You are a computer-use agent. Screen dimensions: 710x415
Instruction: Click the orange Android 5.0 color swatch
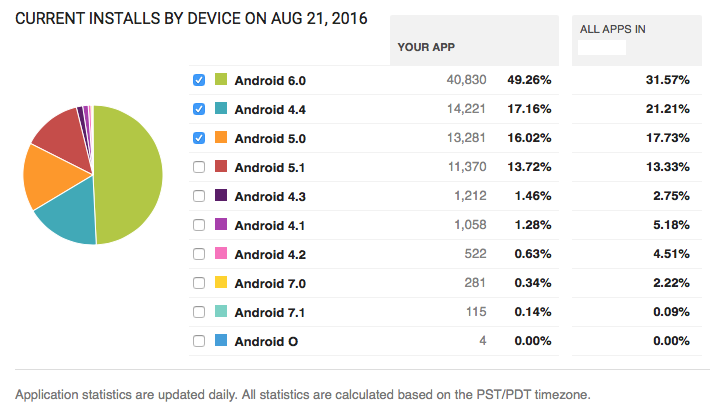pyautogui.click(x=221, y=138)
